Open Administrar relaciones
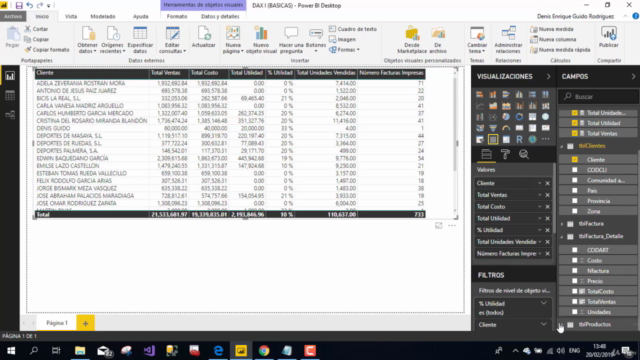This screenshot has width=640, height=360. 508,40
